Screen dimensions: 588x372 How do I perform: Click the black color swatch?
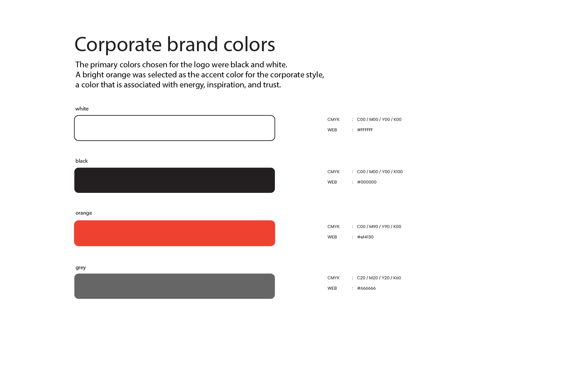174,180
